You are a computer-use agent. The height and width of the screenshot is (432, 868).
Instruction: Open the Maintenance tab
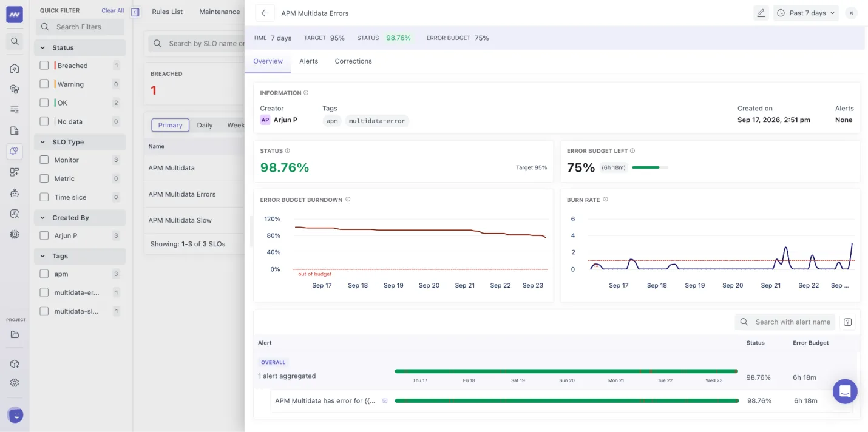tap(220, 12)
